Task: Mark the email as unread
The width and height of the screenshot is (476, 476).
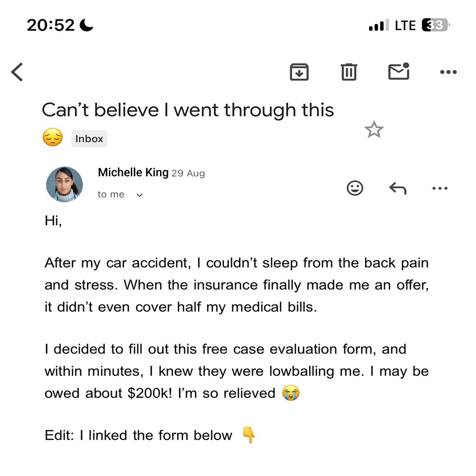Action: [x=399, y=72]
